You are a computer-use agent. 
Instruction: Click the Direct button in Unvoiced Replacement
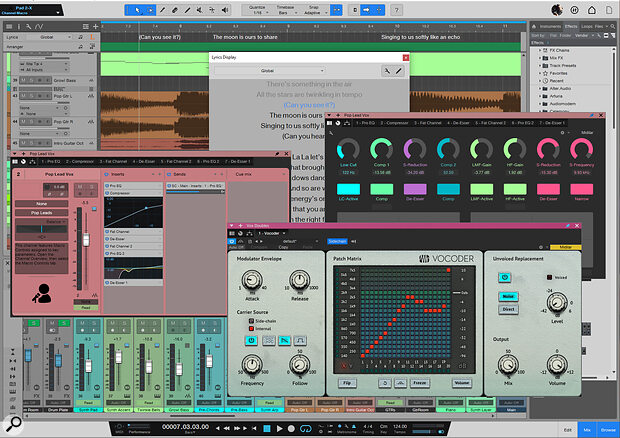pyautogui.click(x=508, y=309)
